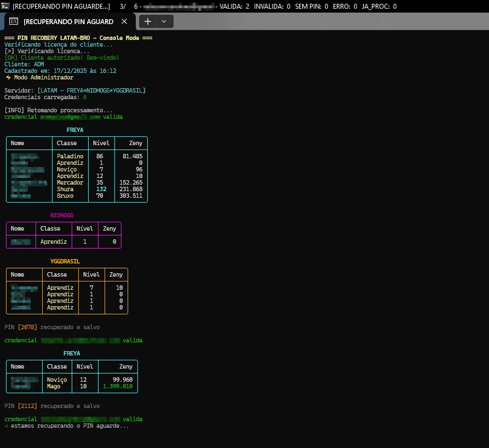Viewport: 489px width, 448px height.
Task: Click the lightning bolt beside Modo Administrador
Action: (x=8, y=77)
